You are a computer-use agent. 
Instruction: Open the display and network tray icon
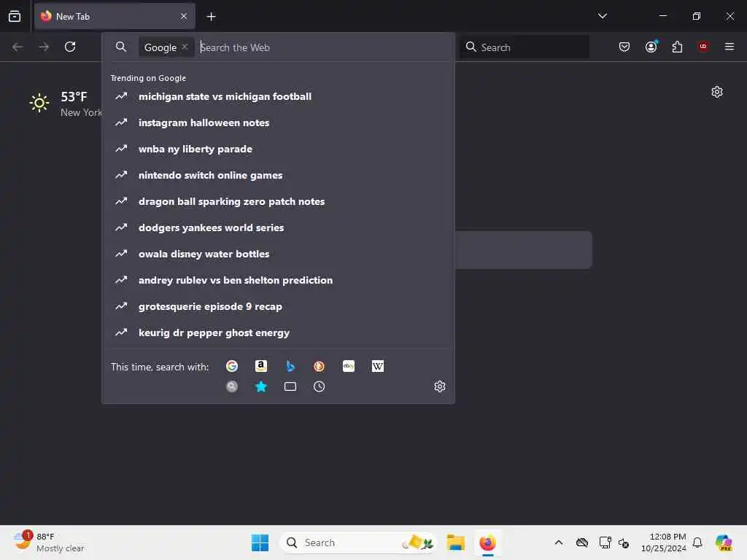[605, 542]
